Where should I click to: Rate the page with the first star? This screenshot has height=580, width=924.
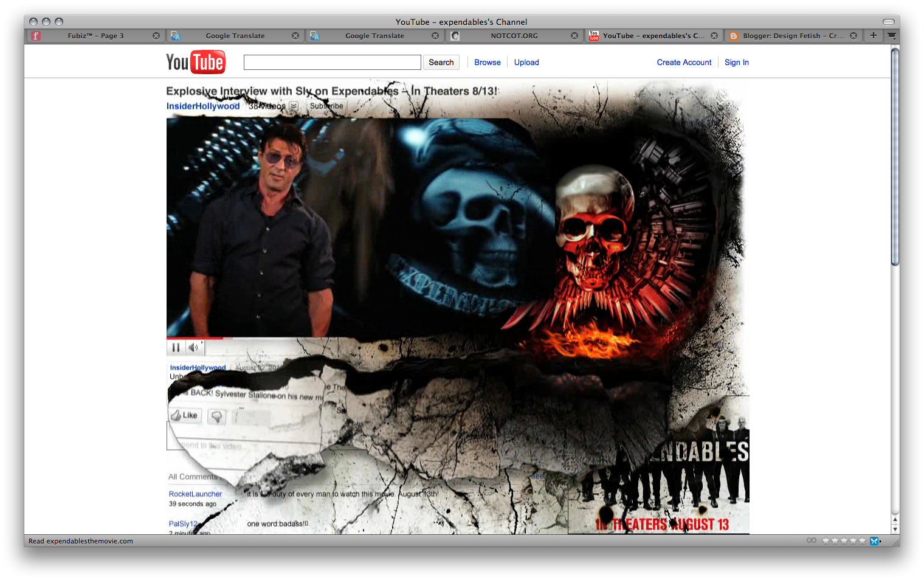click(x=826, y=540)
